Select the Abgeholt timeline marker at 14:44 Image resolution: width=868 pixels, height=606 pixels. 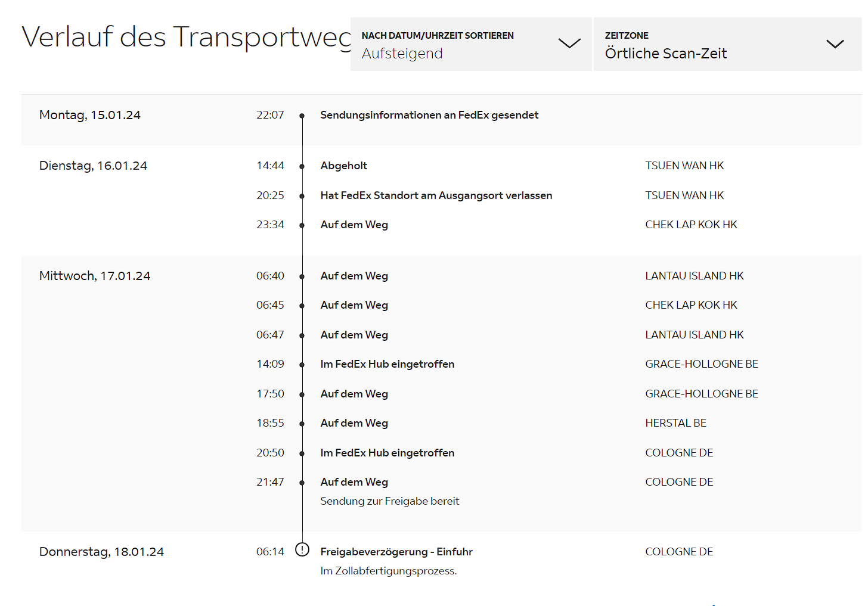click(302, 166)
